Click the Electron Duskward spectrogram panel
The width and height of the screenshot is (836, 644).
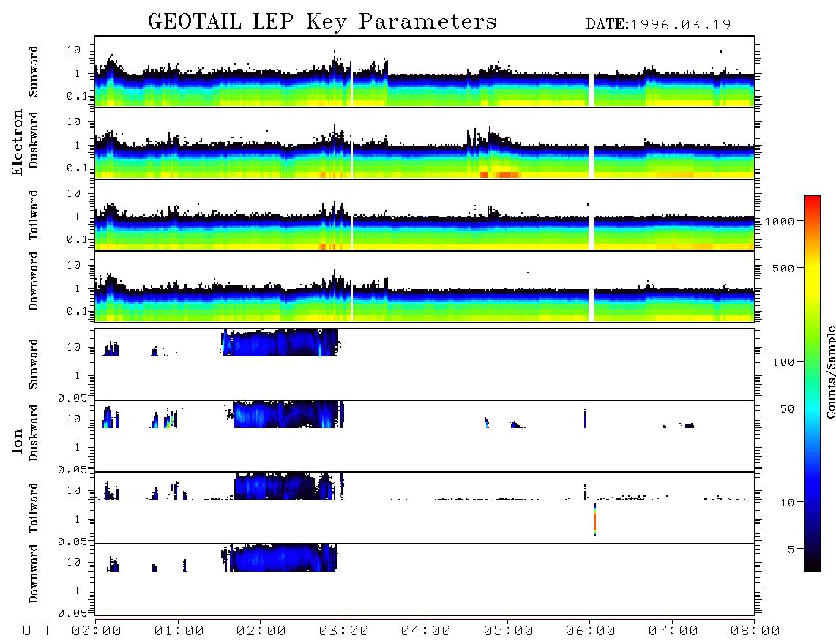[425, 143]
